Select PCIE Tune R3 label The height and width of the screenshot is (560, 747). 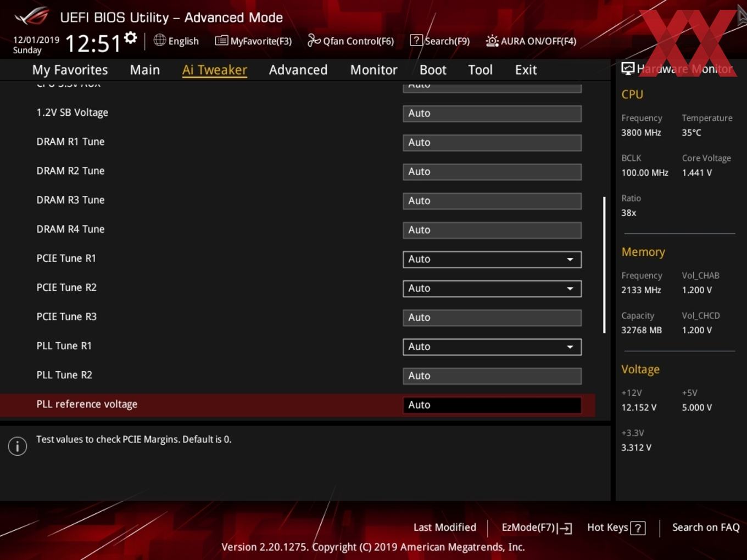point(66,316)
